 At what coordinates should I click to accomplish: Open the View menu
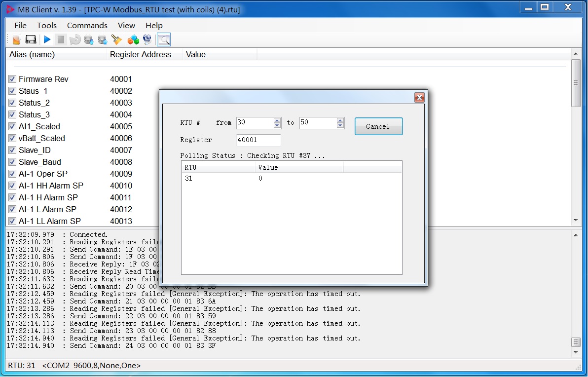(126, 25)
